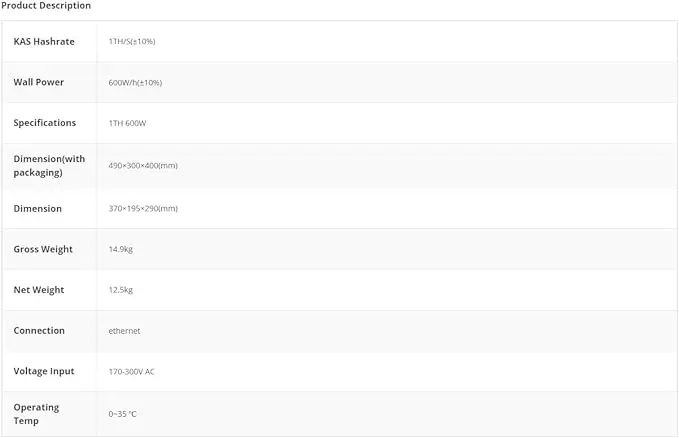This screenshot has width=679, height=438.
Task: Select the 170-300V AC value
Action: [x=132, y=371]
